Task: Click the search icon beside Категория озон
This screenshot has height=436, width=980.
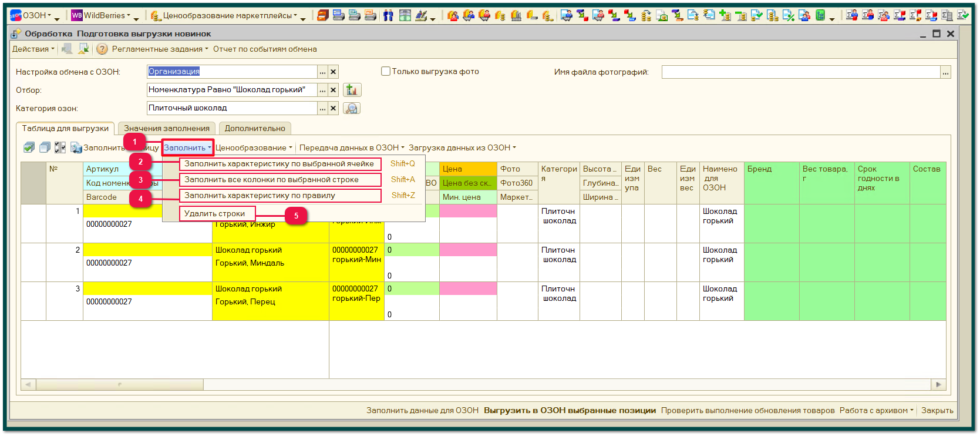Action: 352,108
